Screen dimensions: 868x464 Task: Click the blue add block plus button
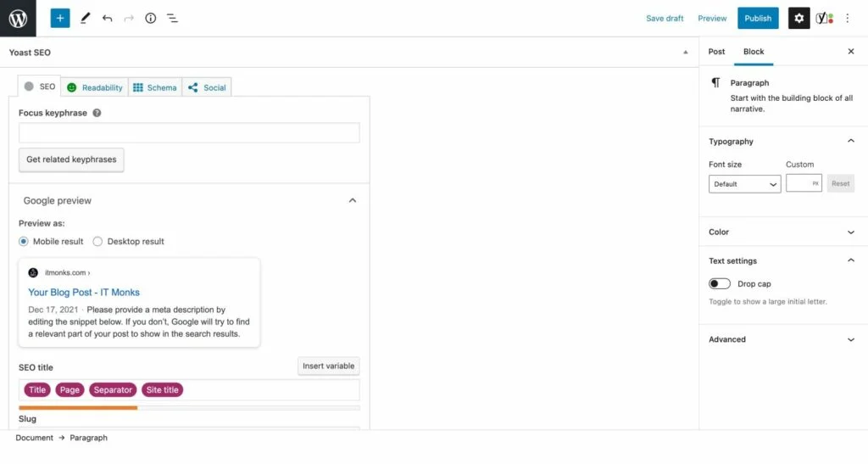[x=60, y=19]
